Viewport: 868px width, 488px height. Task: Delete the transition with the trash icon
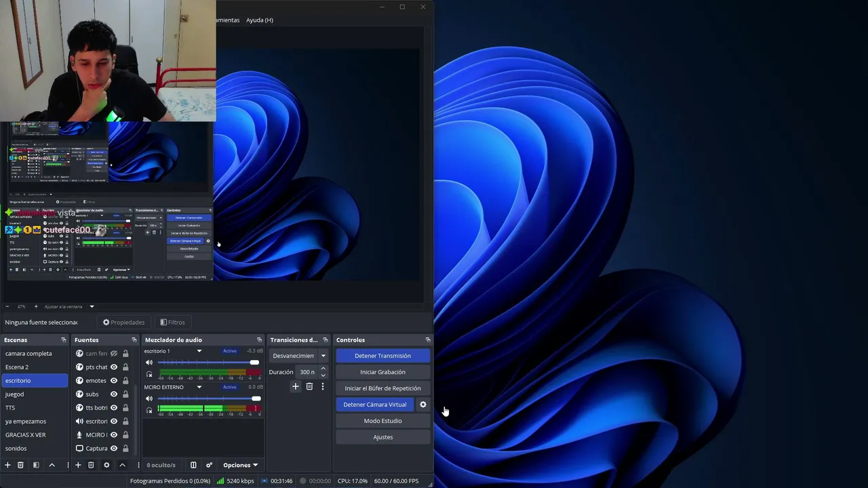click(309, 386)
